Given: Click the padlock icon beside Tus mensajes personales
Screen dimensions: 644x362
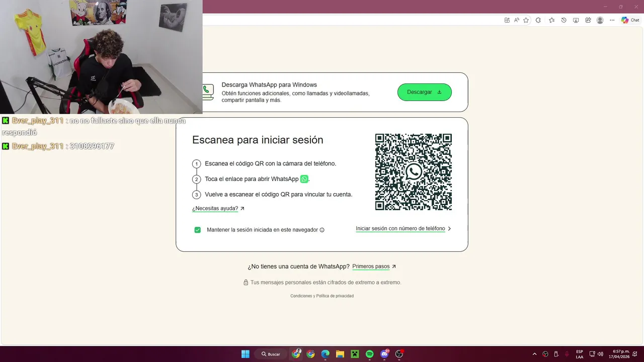Looking at the screenshot, I should 246,283.
